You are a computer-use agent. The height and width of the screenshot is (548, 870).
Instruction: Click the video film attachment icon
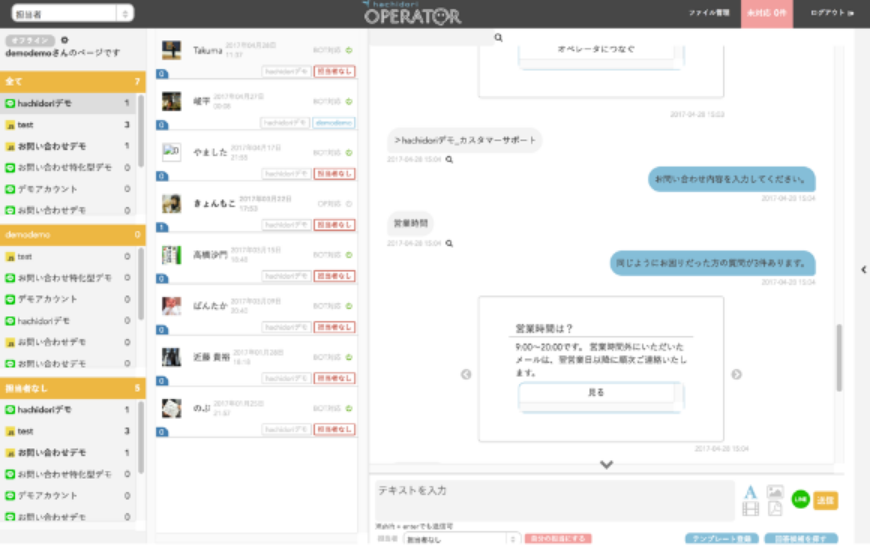[x=750, y=509]
